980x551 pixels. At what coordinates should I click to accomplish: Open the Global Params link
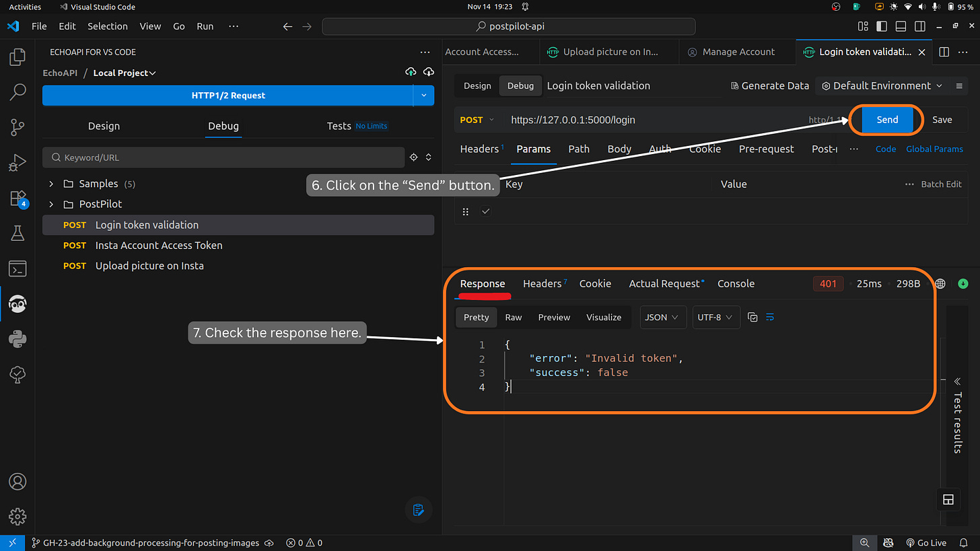point(934,149)
